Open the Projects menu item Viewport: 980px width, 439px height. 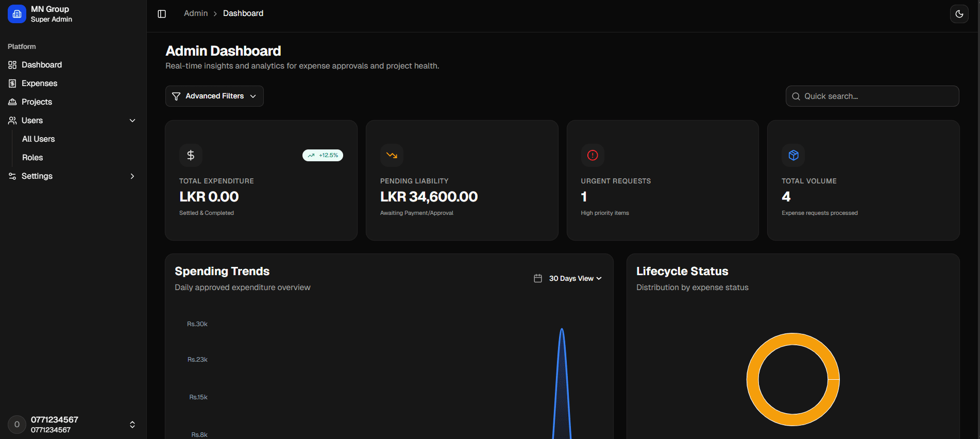[73, 102]
